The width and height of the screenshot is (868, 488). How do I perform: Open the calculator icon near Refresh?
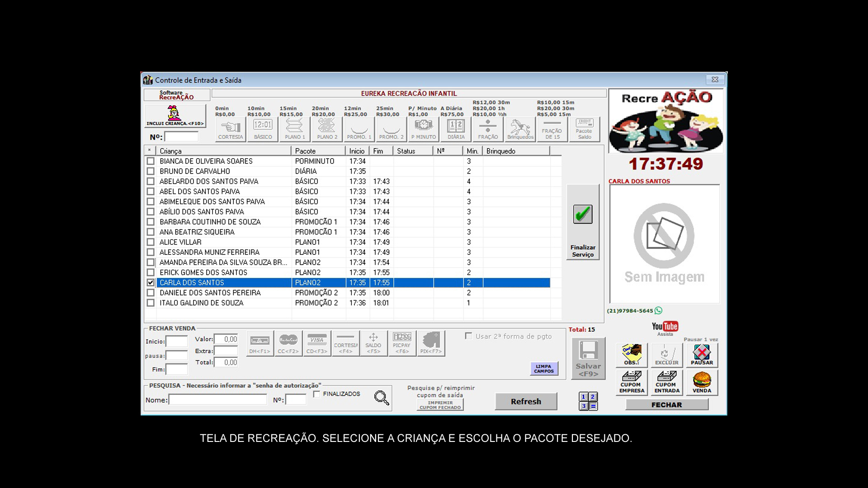[x=588, y=401]
